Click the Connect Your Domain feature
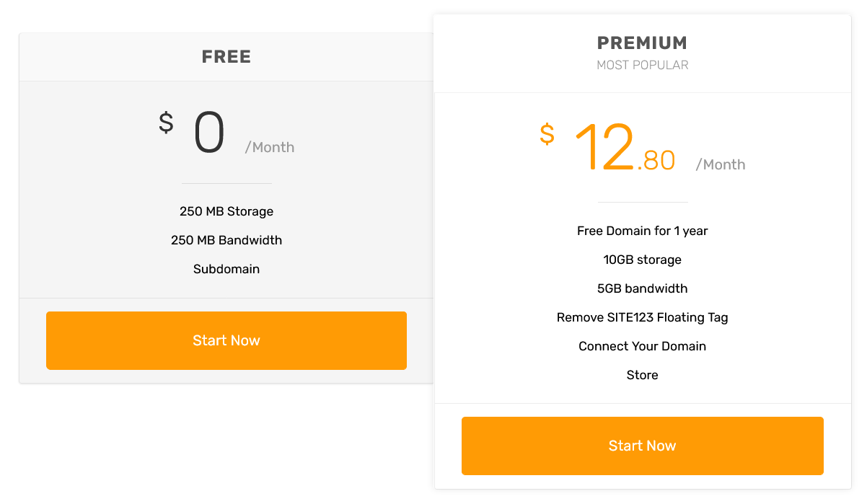 coord(642,346)
